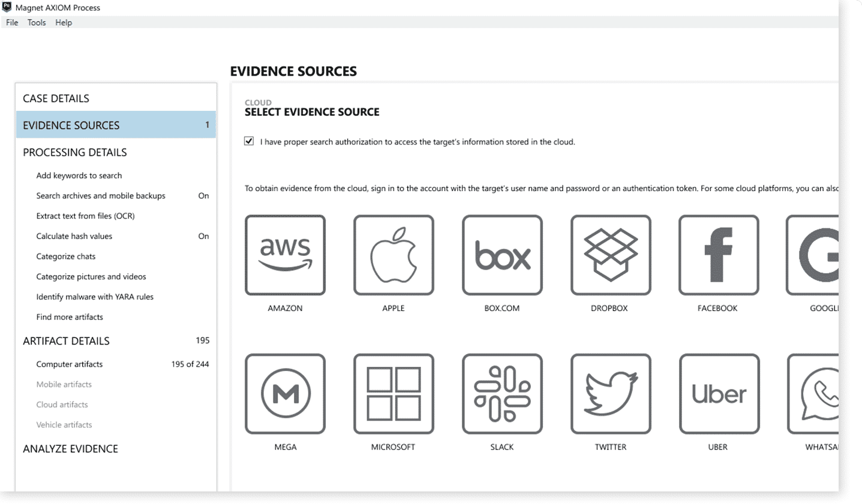Click the Dropbox source icon
Screen dimensions: 862x504
coord(611,255)
